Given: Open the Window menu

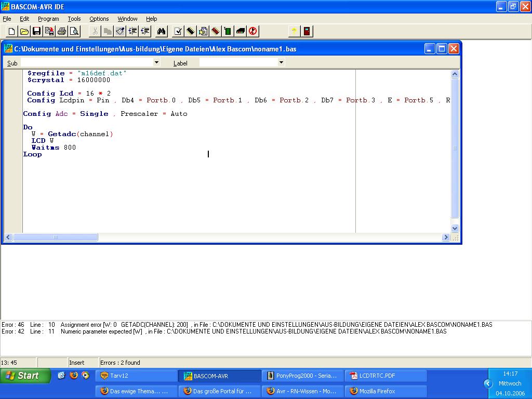Looking at the screenshot, I should coord(128,19).
